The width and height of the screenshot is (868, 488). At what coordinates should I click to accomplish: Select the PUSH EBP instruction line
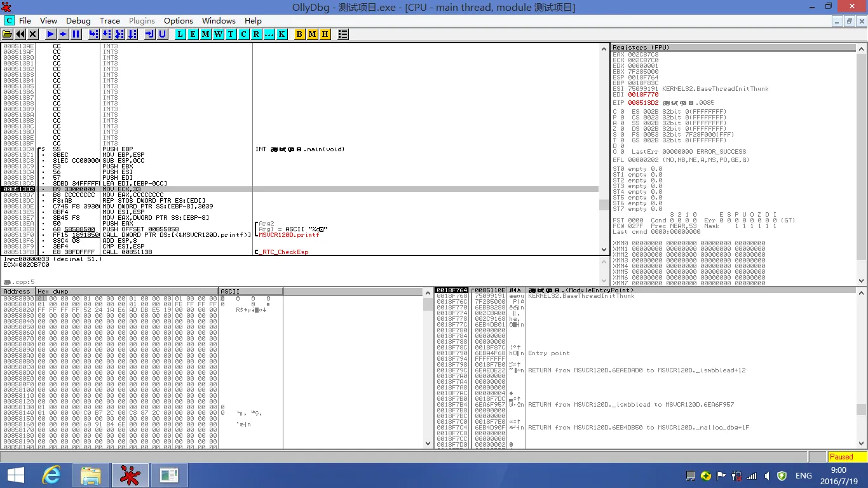[x=300, y=149]
